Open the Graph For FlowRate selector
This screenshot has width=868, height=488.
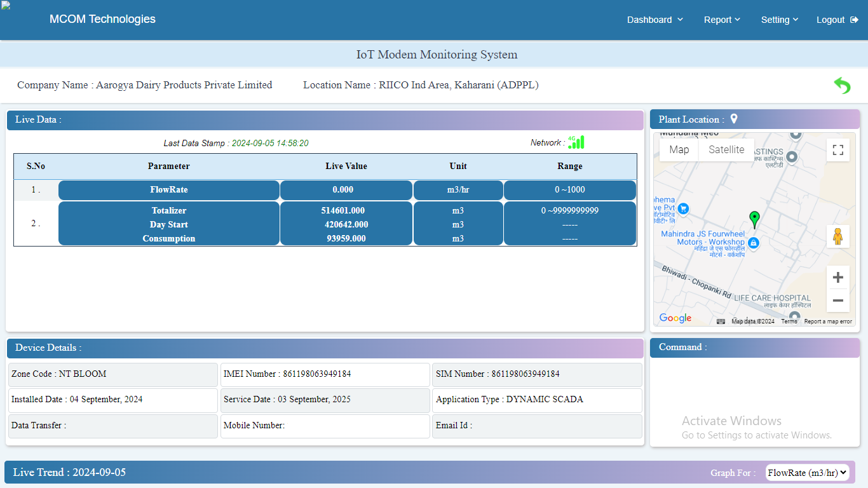pyautogui.click(x=807, y=472)
